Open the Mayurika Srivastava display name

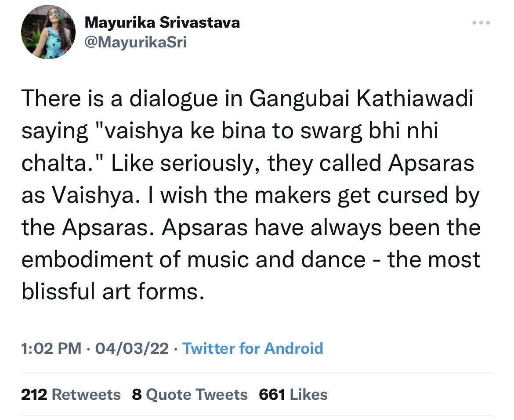point(162,22)
